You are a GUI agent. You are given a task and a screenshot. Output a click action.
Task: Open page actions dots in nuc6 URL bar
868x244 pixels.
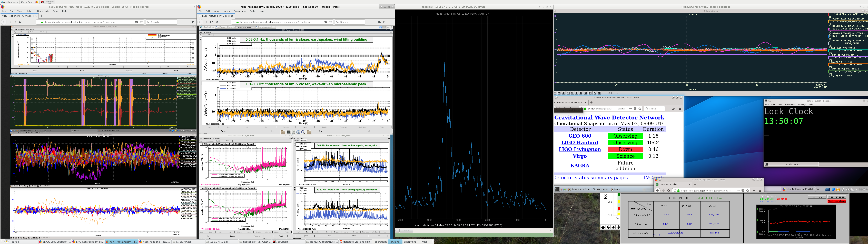[132, 22]
